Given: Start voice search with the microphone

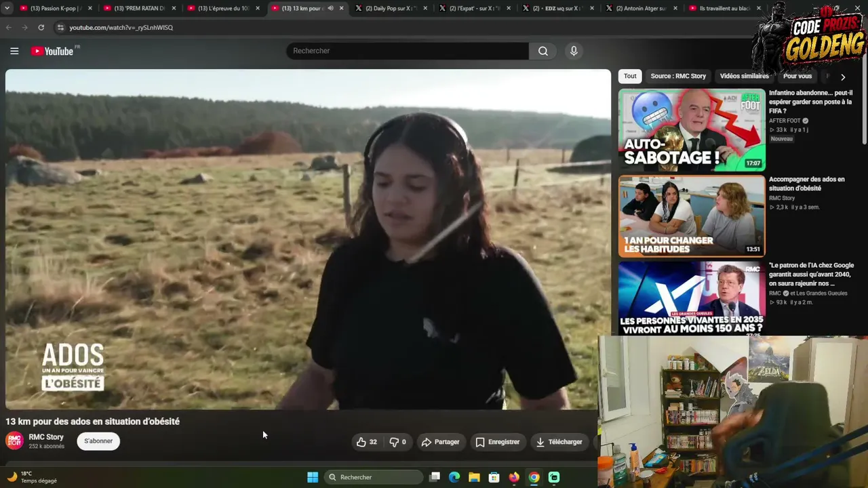Looking at the screenshot, I should point(574,51).
